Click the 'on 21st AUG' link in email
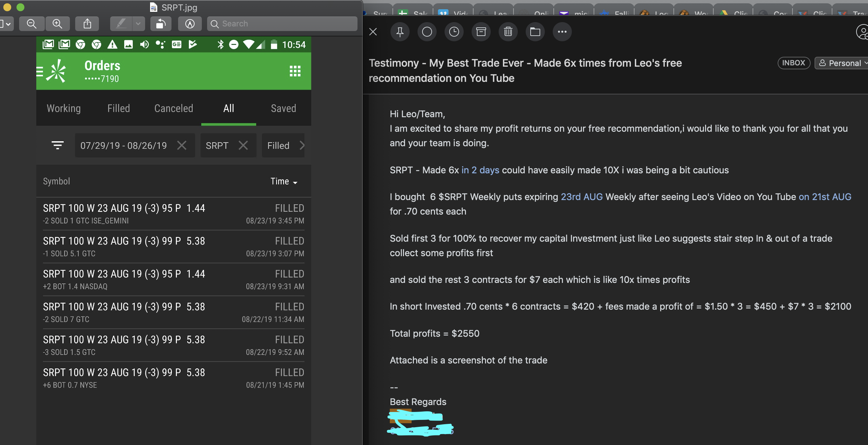This screenshot has width=868, height=445. coord(825,197)
